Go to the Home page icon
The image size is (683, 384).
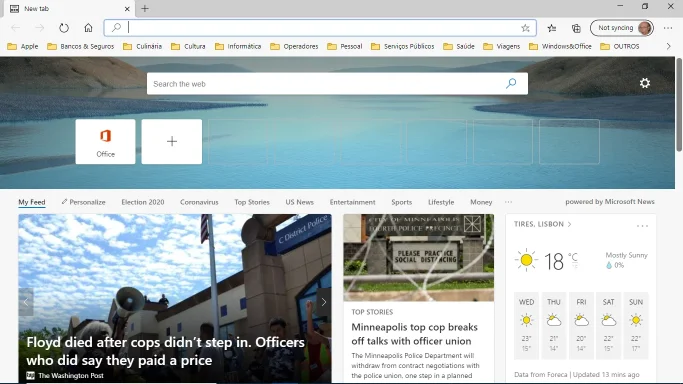click(x=88, y=28)
